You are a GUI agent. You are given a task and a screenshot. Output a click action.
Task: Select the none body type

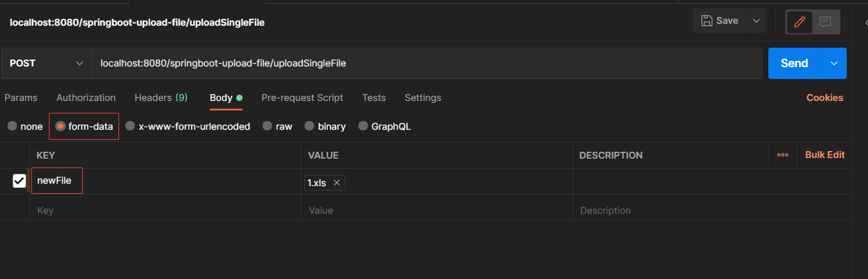pyautogui.click(x=13, y=127)
